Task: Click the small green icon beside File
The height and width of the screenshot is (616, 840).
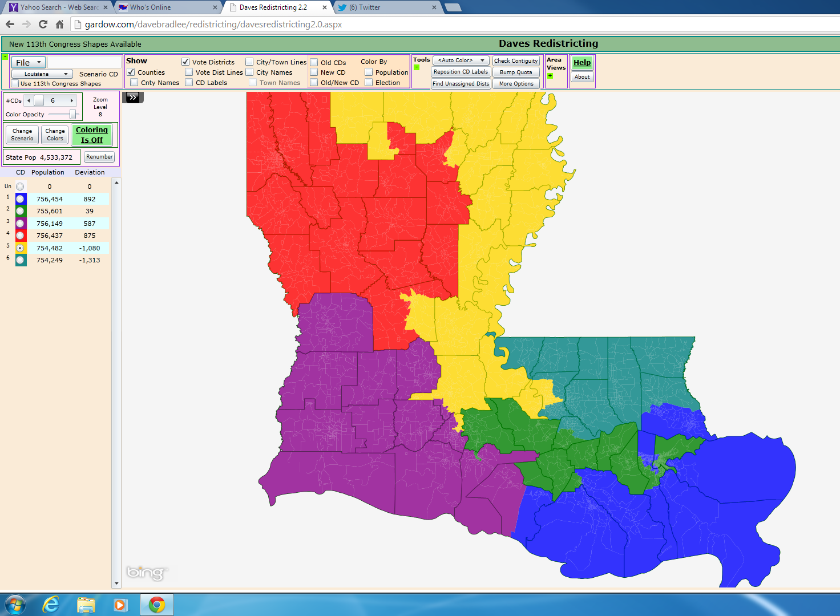Action: 5,57
